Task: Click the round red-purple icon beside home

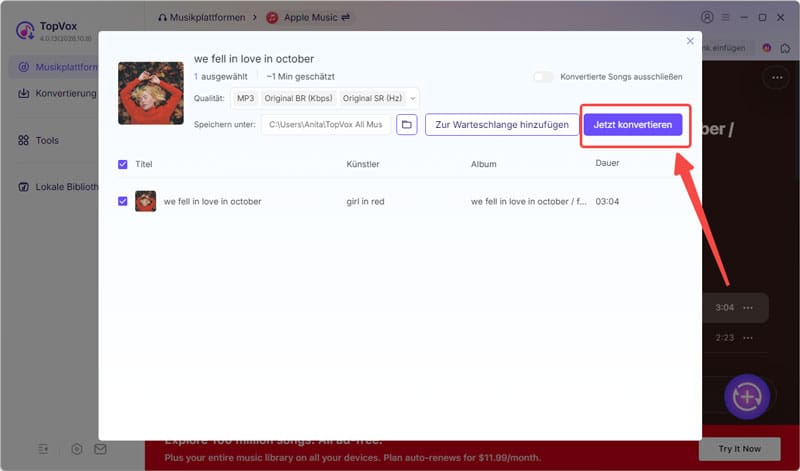Action: tap(766, 47)
